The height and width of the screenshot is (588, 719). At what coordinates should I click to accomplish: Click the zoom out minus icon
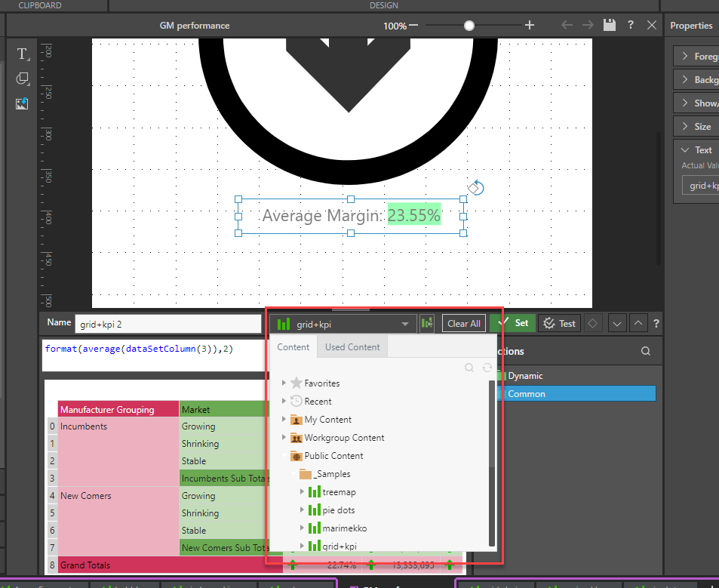pyautogui.click(x=413, y=26)
